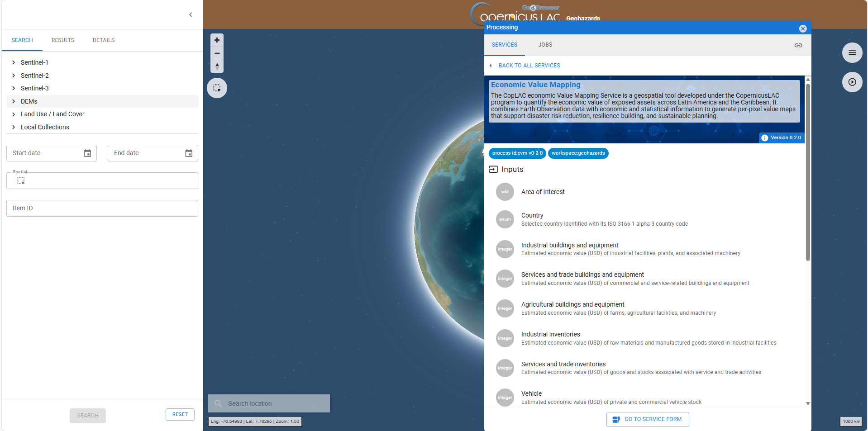868x431 pixels.
Task: Open processing panel via play icon
Action: click(x=852, y=82)
